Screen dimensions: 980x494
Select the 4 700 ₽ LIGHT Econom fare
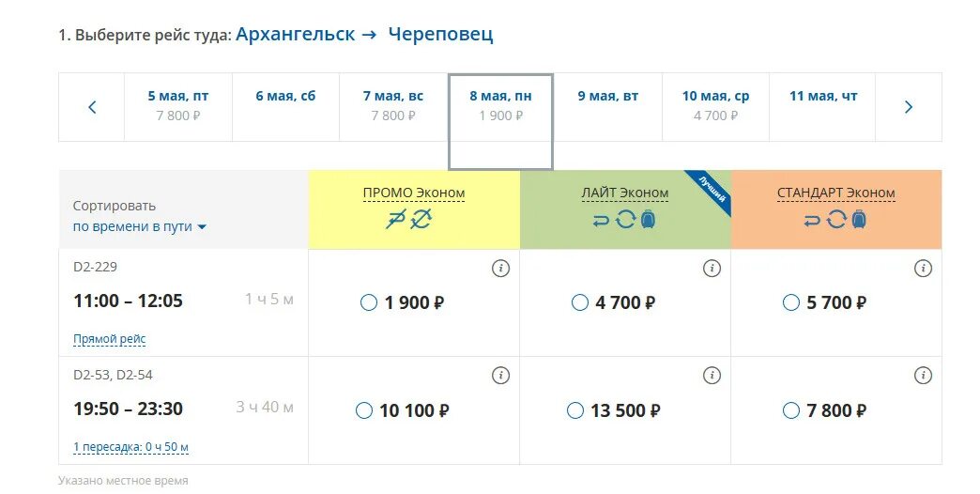click(580, 302)
